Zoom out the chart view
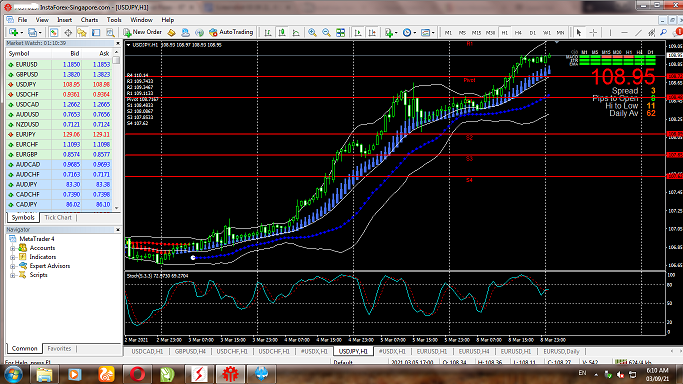The width and height of the screenshot is (683, 384). point(326,33)
